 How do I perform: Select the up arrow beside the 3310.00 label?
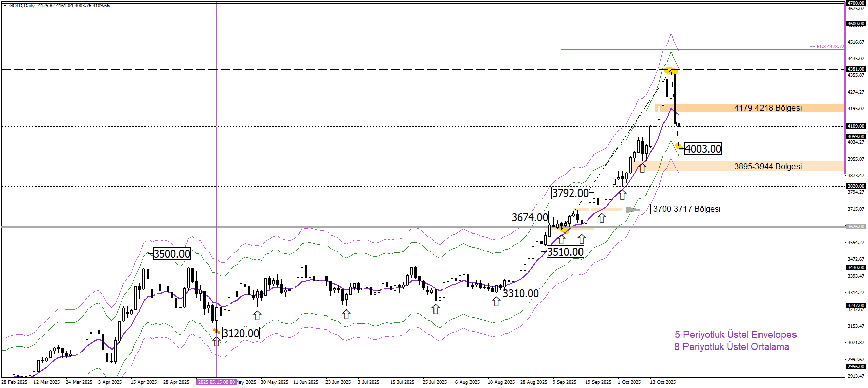[x=496, y=301]
